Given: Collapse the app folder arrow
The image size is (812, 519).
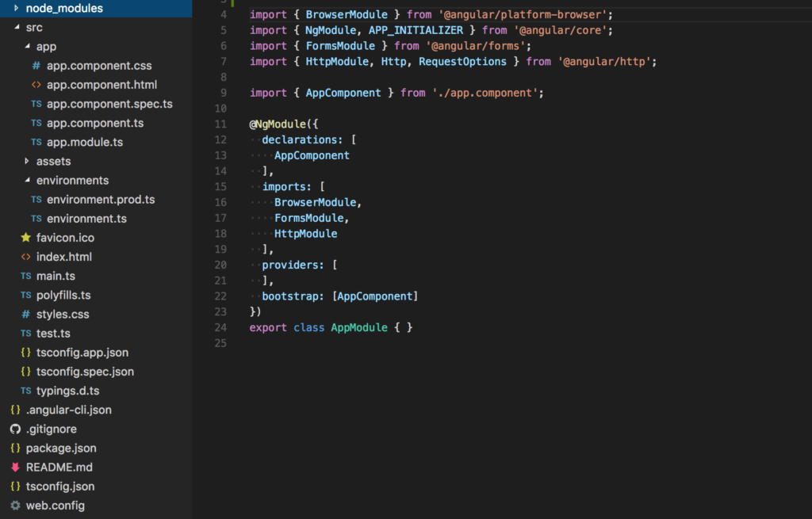Looking at the screenshot, I should (x=26, y=47).
